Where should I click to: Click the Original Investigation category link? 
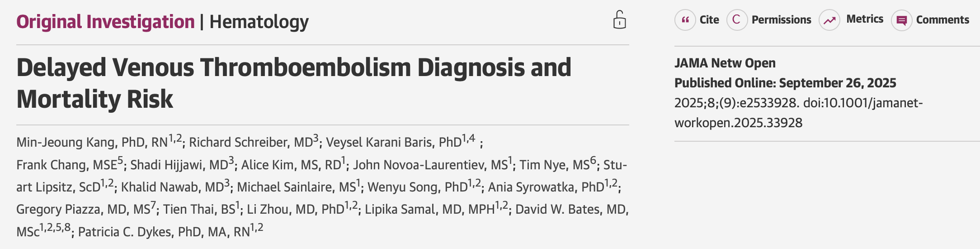[105, 22]
